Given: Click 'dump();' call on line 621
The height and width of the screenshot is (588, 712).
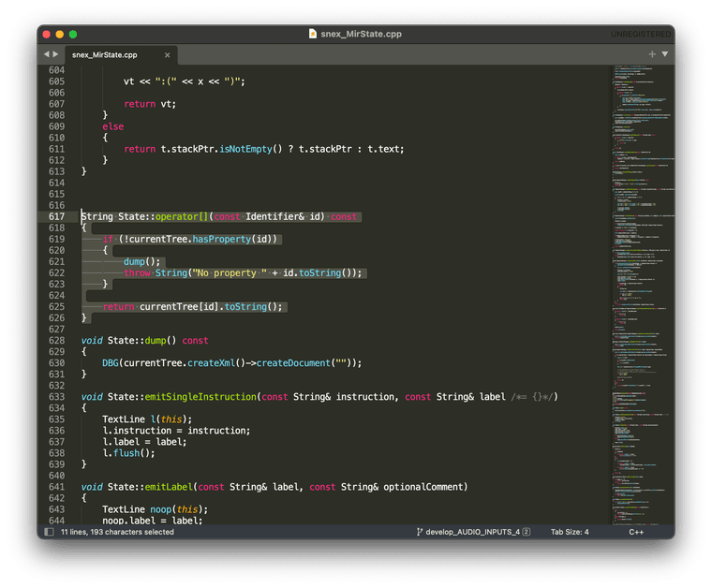Looking at the screenshot, I should coord(142,261).
